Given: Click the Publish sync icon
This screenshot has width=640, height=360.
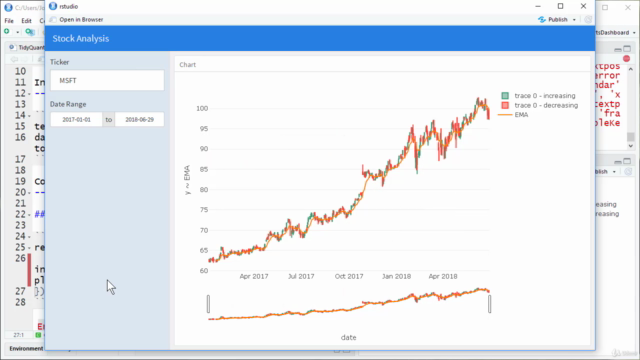Looking at the screenshot, I should (x=542, y=20).
